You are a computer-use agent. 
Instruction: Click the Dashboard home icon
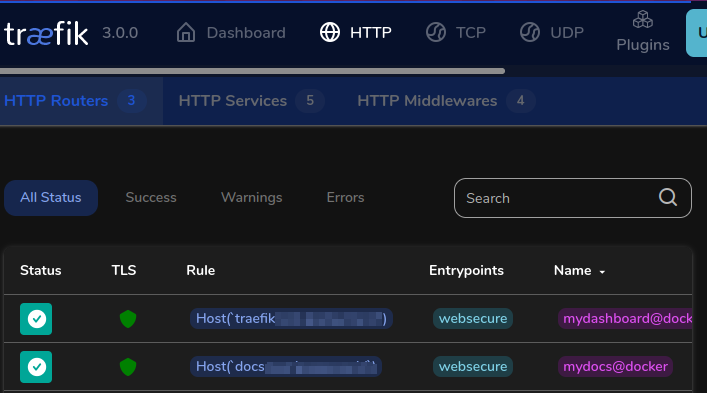(186, 32)
